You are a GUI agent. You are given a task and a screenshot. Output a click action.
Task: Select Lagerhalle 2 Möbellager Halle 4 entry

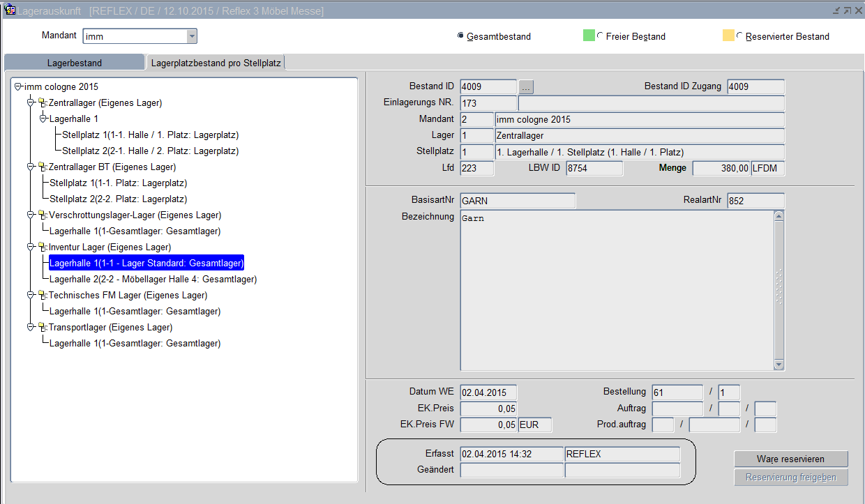click(x=153, y=280)
